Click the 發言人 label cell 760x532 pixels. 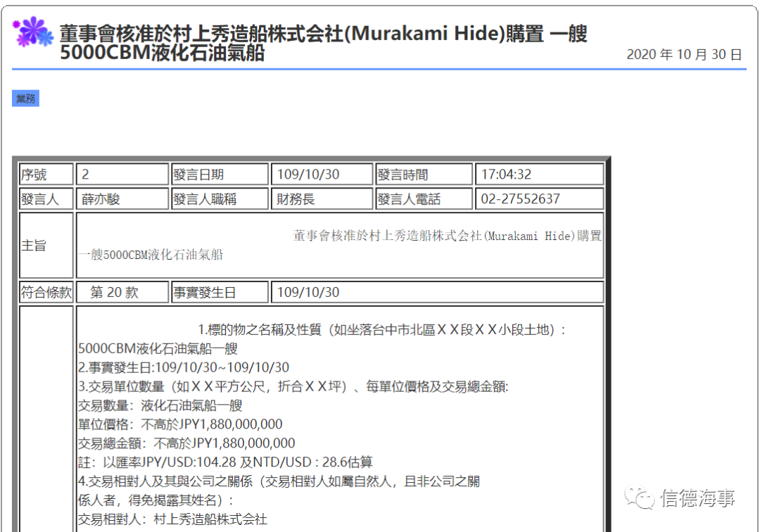tap(46, 198)
